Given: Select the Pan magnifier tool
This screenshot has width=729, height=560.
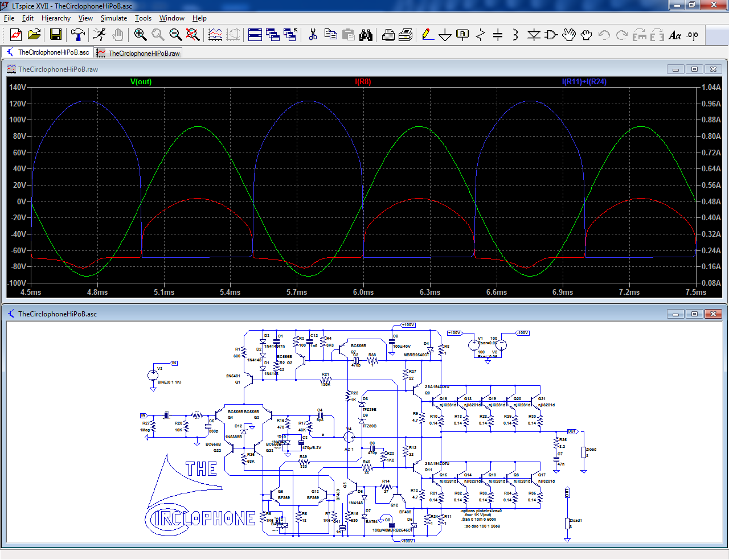Looking at the screenshot, I should tap(158, 35).
